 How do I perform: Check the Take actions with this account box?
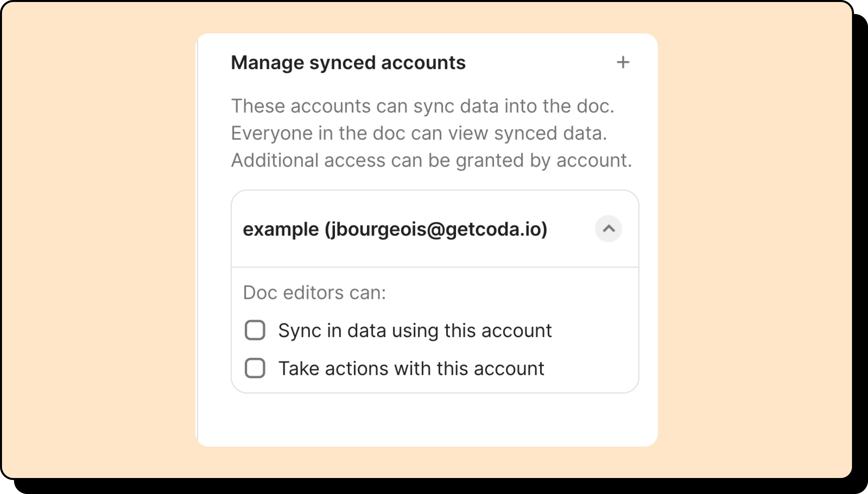[x=255, y=368]
